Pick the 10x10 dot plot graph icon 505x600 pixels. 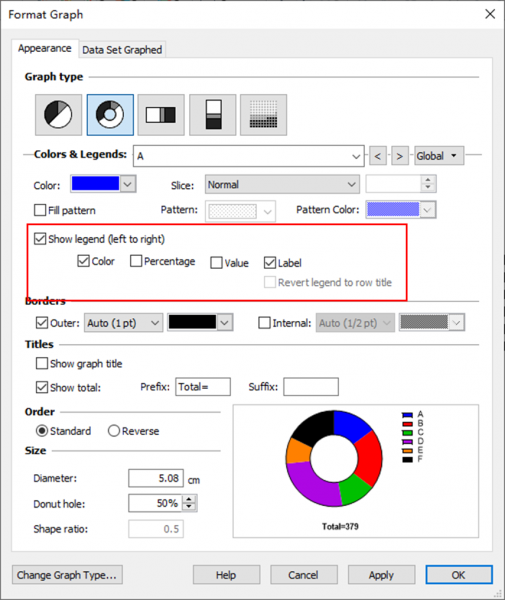coord(263,115)
